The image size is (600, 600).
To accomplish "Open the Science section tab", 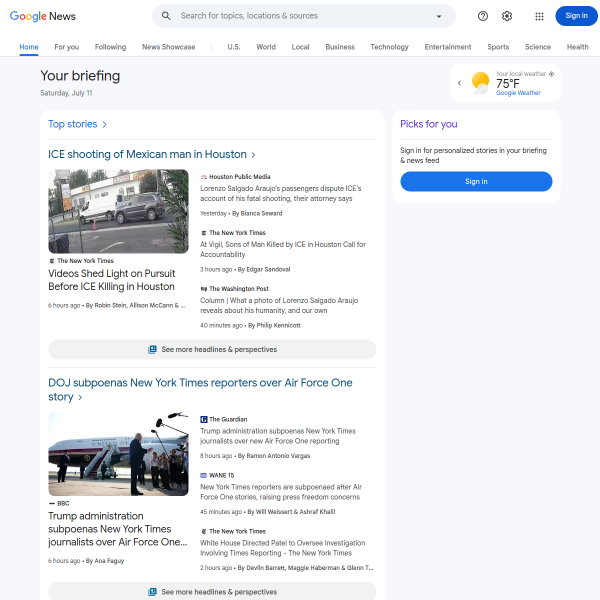I will pos(538,47).
